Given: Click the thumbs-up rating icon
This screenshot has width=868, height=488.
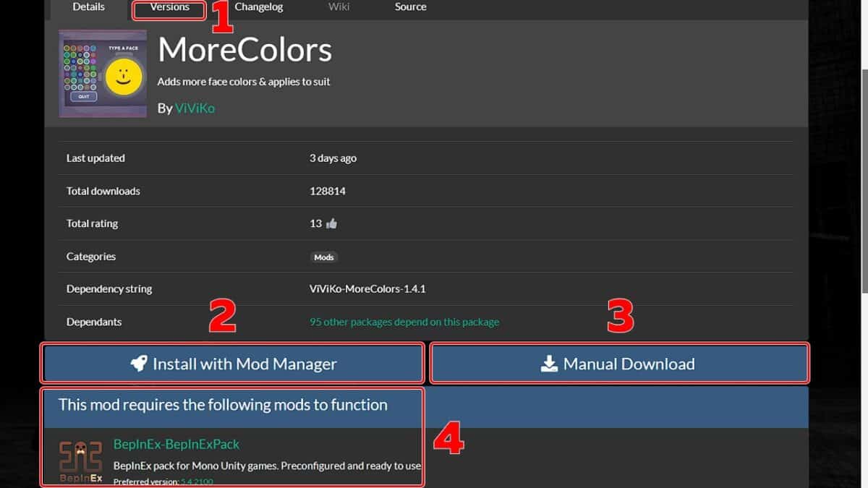Looking at the screenshot, I should (x=332, y=224).
